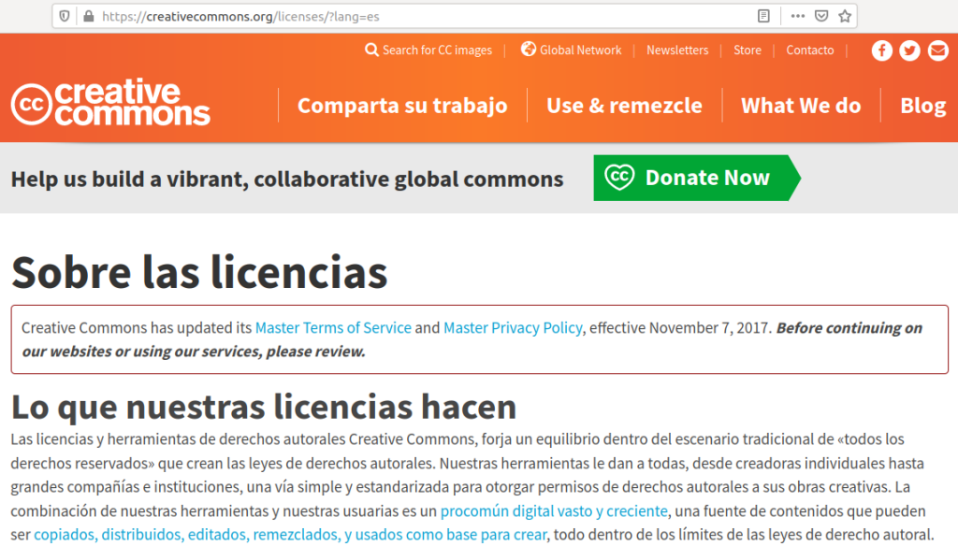The height and width of the screenshot is (560, 958).
Task: Click the search magnifier icon
Action: pyautogui.click(x=371, y=50)
